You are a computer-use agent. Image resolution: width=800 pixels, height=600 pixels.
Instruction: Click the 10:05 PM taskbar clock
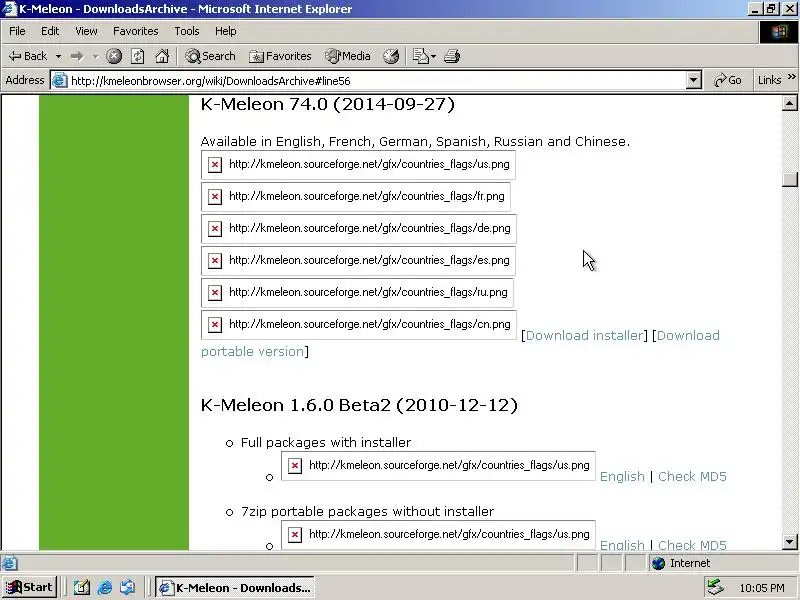click(762, 588)
